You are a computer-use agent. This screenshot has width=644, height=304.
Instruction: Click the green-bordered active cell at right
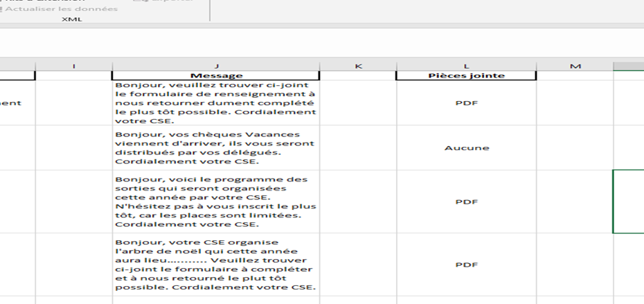click(628, 202)
